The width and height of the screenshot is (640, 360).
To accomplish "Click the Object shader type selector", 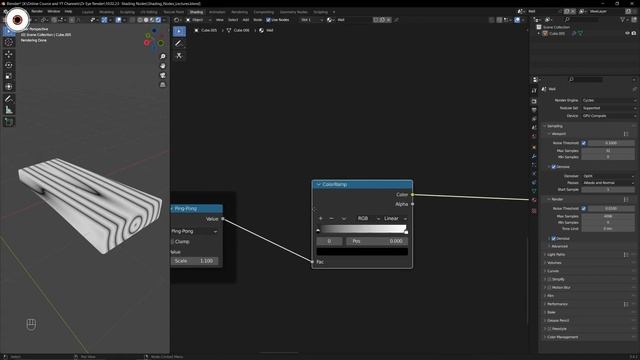I will pyautogui.click(x=199, y=20).
